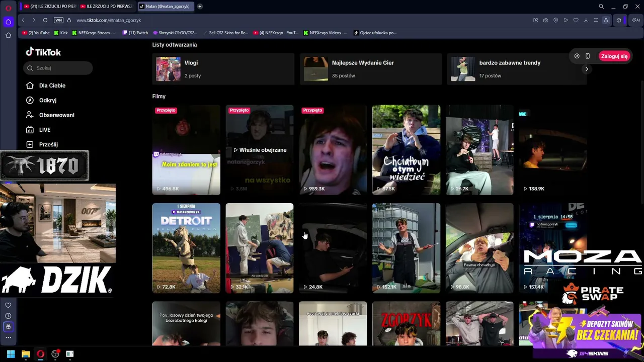Image resolution: width=644 pixels, height=362 pixels.
Task: Open the LIVE section
Action: tap(45, 130)
